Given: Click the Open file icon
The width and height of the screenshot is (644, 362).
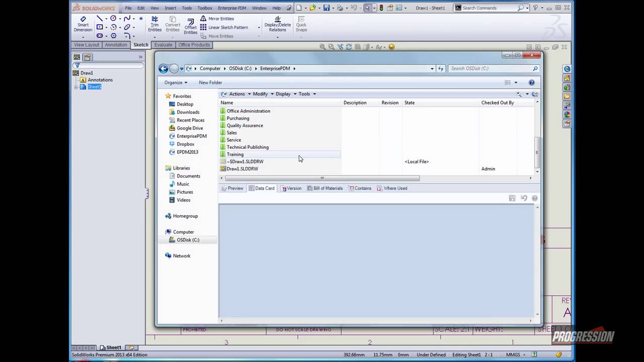Looking at the screenshot, I should pos(312,8).
